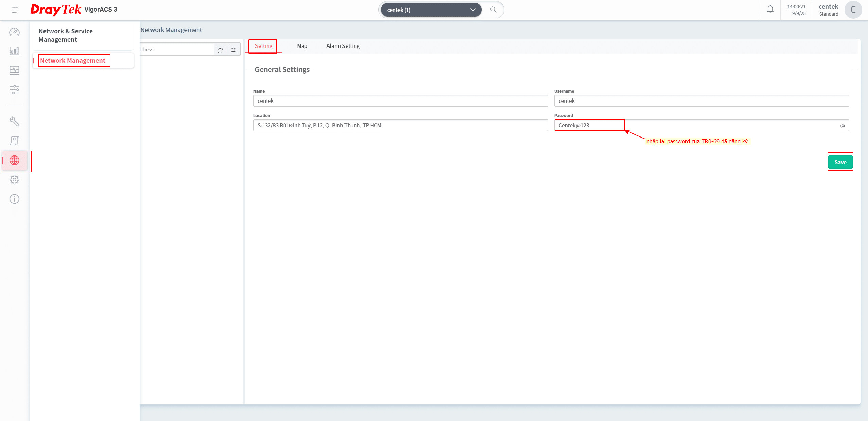Screen dimensions: 868x421
Task: Open the gear system settings icon
Action: 14,180
